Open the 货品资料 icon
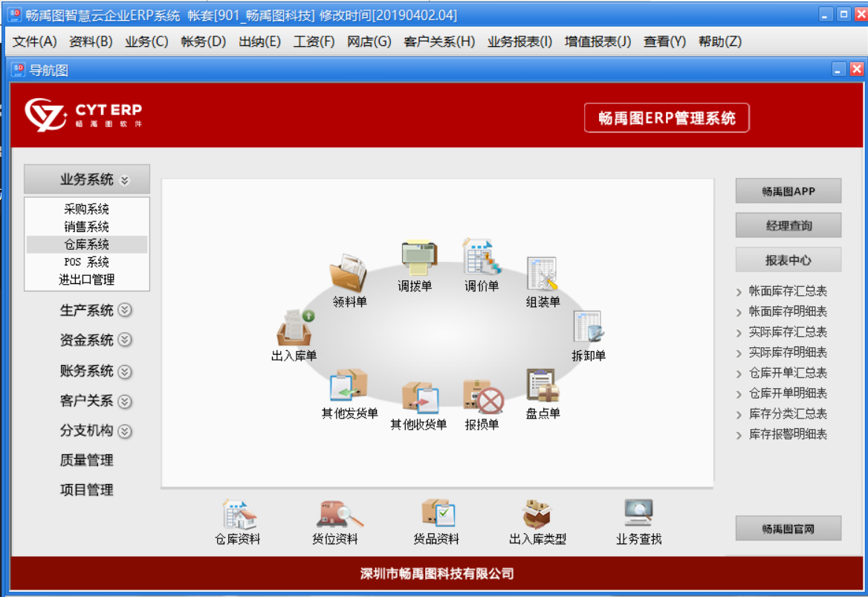The width and height of the screenshot is (868, 597). [x=437, y=513]
